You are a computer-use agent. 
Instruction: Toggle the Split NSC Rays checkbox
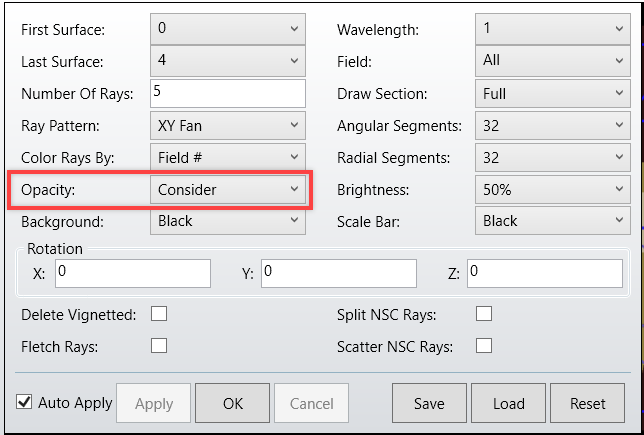coord(484,314)
